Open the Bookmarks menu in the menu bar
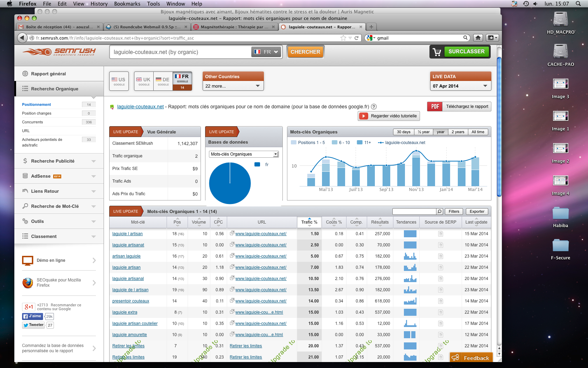Viewport: 588px width, 368px height. tap(127, 4)
